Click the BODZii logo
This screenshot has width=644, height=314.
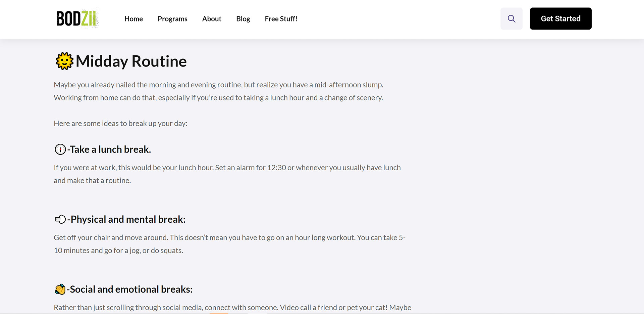click(x=77, y=18)
